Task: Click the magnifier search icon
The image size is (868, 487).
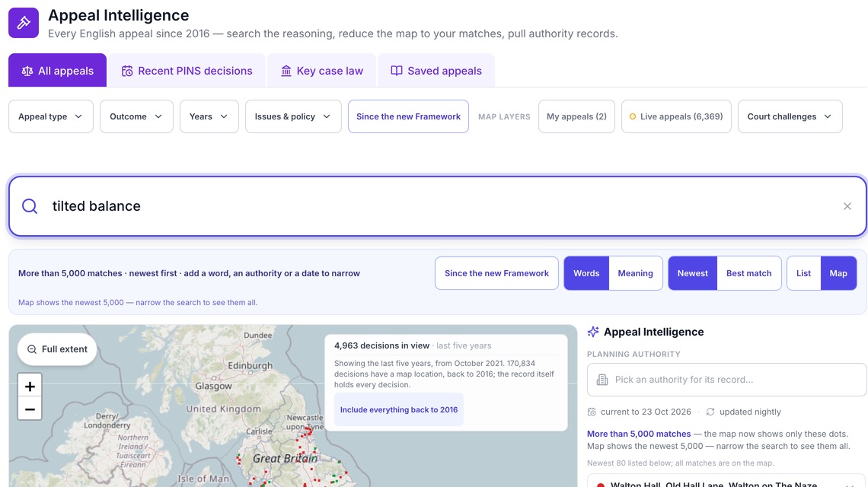Action: [x=30, y=206]
